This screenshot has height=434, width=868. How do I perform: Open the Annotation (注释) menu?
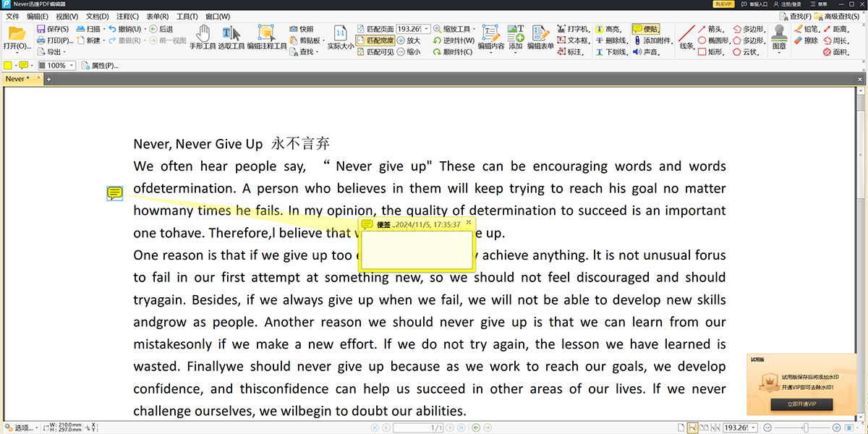point(127,16)
